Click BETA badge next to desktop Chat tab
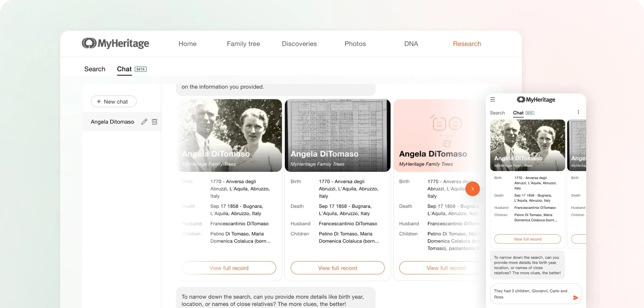This screenshot has height=308, width=644. 141,69
